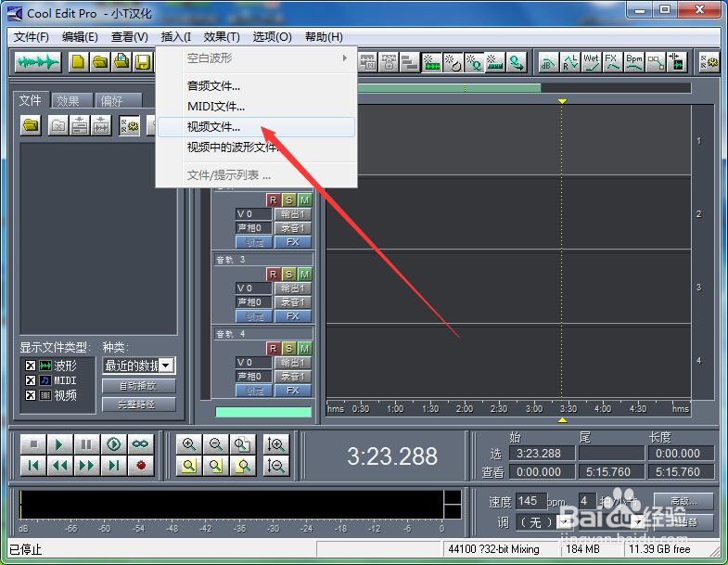This screenshot has width=728, height=565.
Task: Solo S on track 4
Action: click(x=288, y=349)
